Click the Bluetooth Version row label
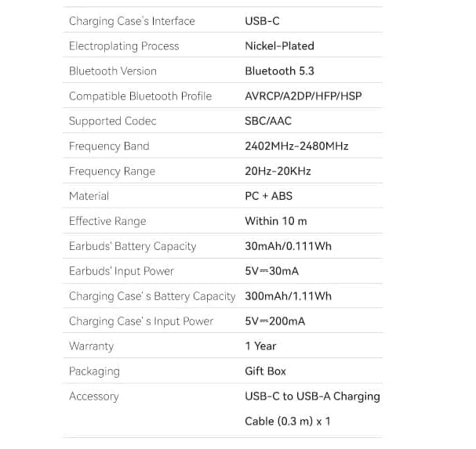Viewport: 476px width, 449px height. 113,71
